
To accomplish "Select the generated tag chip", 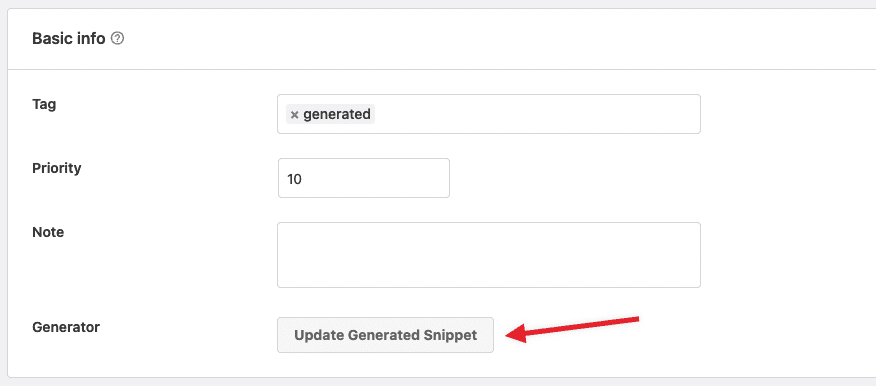I will coord(330,115).
